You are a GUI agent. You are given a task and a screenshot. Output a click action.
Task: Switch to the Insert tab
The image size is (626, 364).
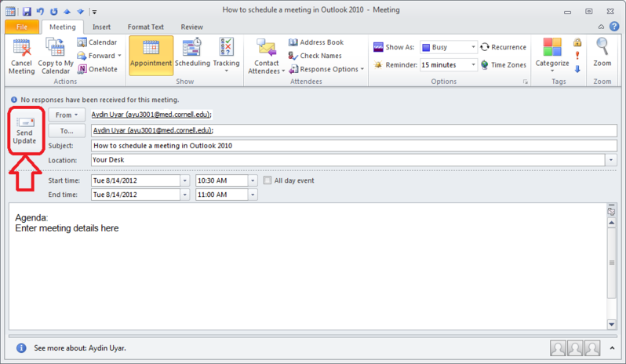tap(101, 27)
